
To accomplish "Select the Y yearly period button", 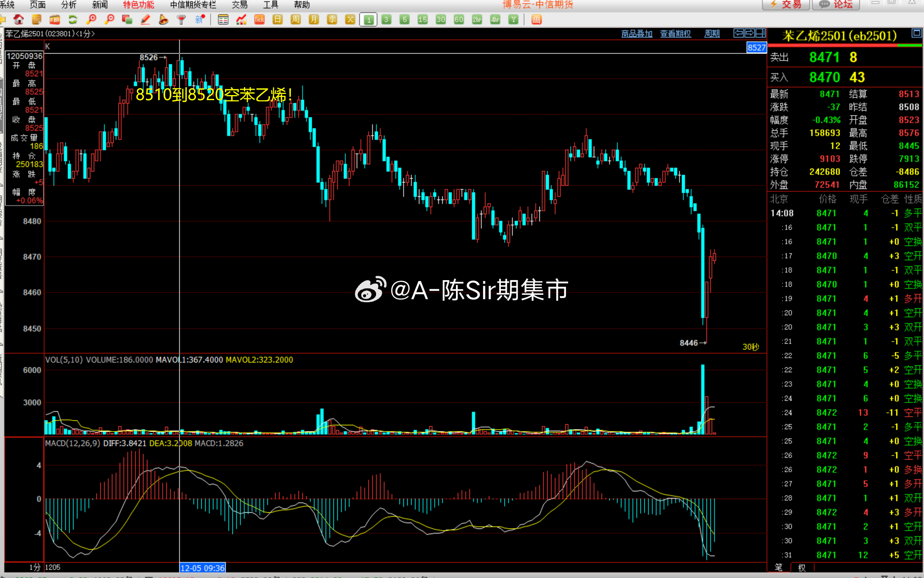I will tap(513, 19).
